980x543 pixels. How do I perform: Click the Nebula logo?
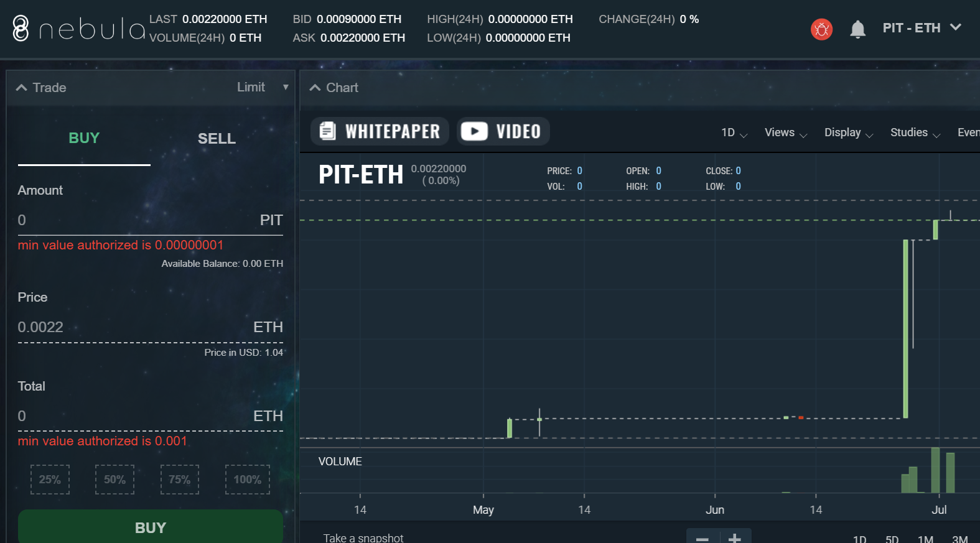point(79,29)
